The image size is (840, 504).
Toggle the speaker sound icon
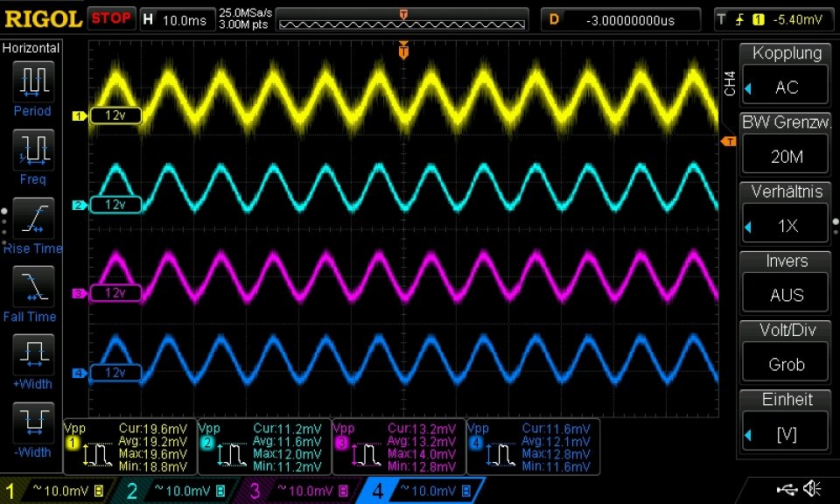tap(812, 488)
